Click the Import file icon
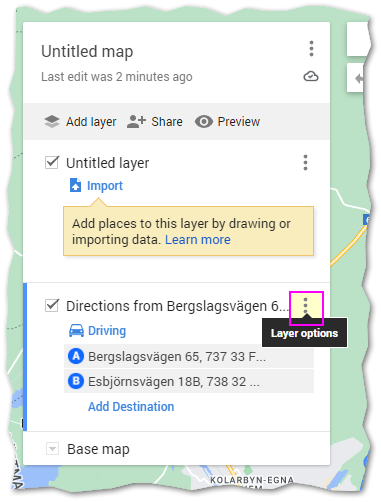 [x=75, y=185]
